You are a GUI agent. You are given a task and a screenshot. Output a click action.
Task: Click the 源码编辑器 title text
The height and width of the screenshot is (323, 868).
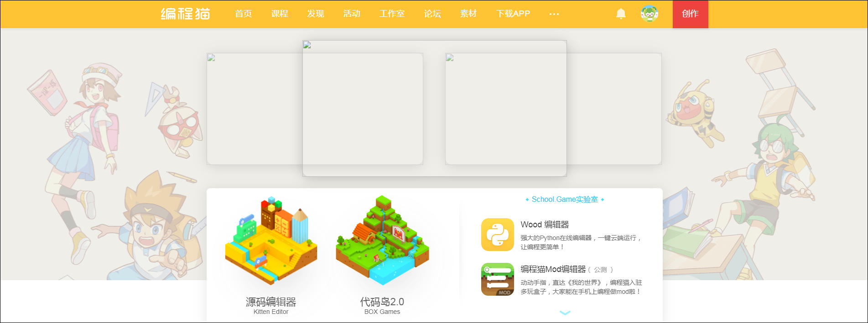pos(271,302)
